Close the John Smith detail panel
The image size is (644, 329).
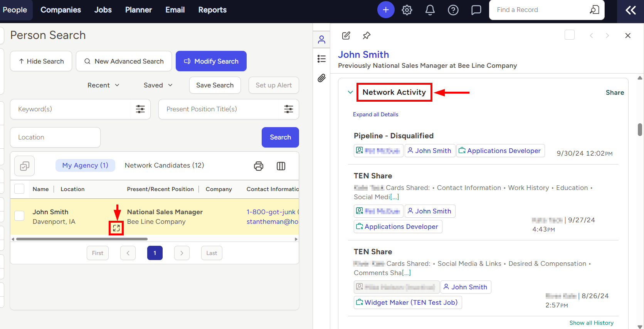tap(628, 35)
